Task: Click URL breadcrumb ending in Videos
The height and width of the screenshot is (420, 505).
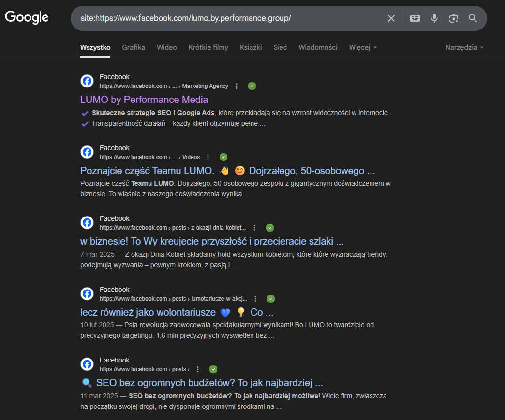Action: tap(149, 157)
